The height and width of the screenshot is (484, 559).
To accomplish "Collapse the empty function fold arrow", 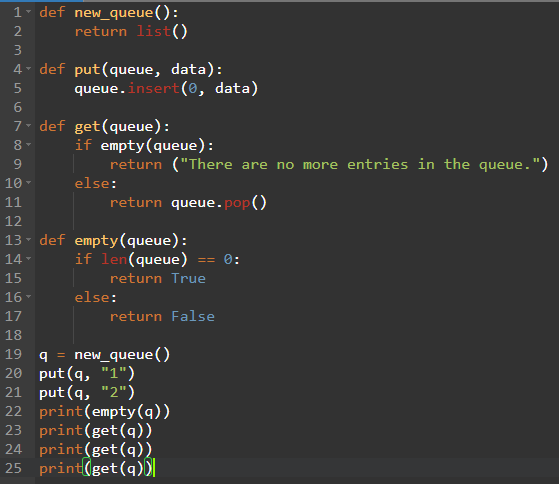I will [29, 240].
